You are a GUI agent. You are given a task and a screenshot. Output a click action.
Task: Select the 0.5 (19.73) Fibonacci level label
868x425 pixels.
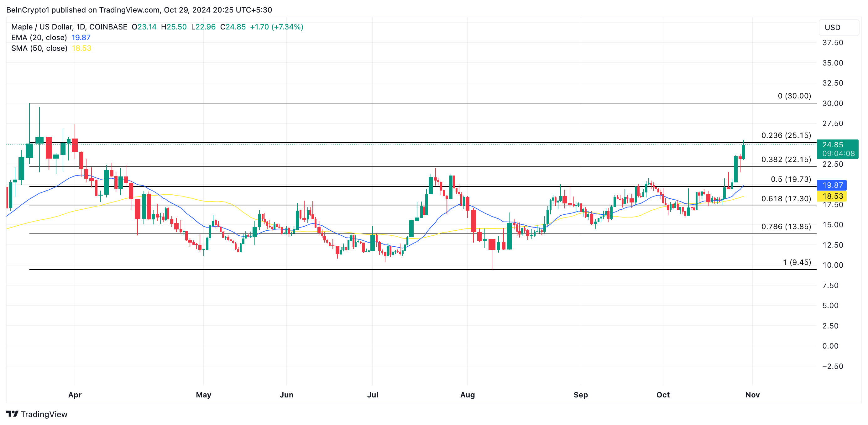click(x=791, y=179)
